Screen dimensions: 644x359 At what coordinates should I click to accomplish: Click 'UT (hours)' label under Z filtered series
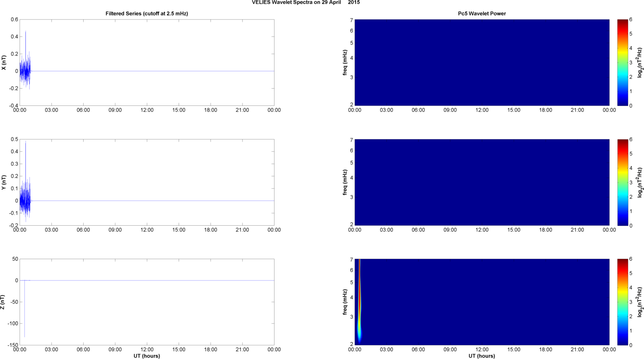(147, 356)
